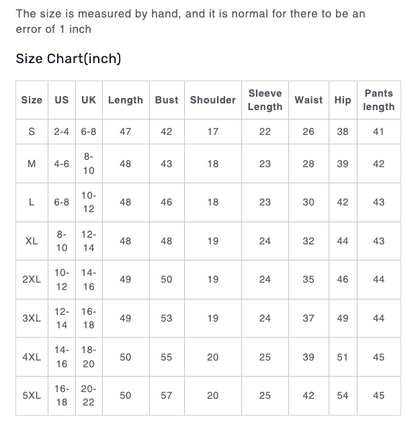Select the waist value 35 cell
The height and width of the screenshot is (427, 416).
click(x=308, y=279)
